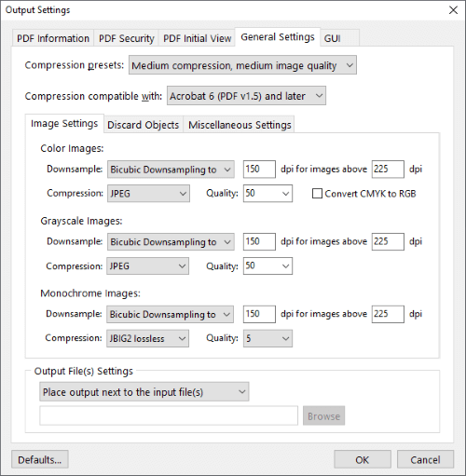Cancel the Output Settings dialog
This screenshot has width=466, height=476.
pos(425,459)
